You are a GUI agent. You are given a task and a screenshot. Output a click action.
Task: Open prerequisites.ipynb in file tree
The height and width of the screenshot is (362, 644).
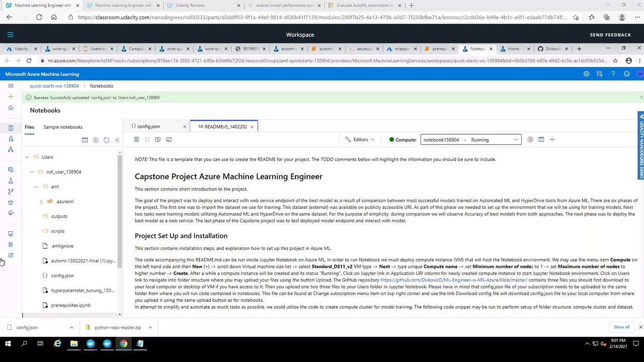[x=70, y=305]
